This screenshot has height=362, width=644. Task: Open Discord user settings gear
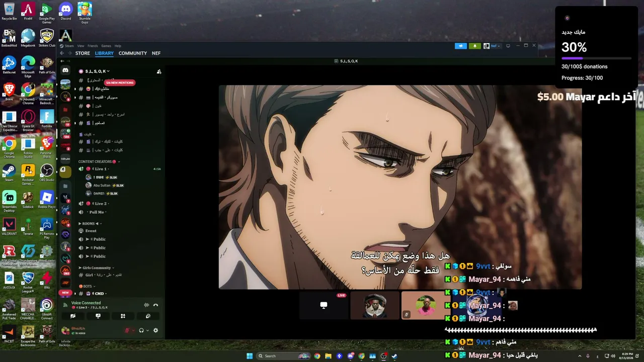155,330
